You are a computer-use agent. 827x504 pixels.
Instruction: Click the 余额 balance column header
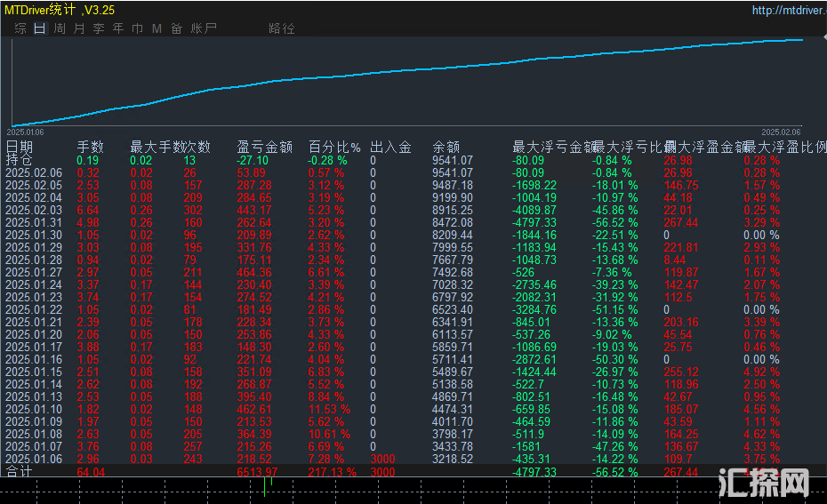(x=446, y=148)
